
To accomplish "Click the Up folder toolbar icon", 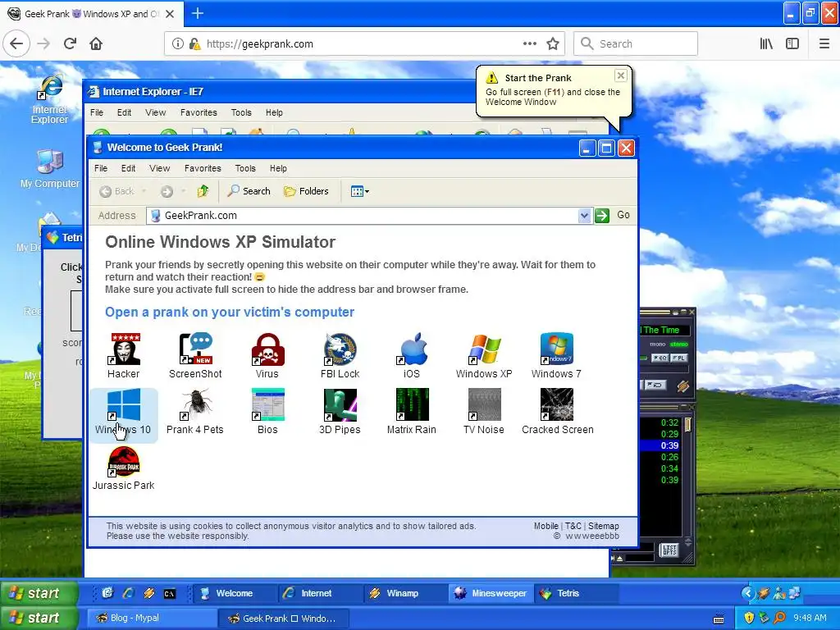I will [x=203, y=191].
